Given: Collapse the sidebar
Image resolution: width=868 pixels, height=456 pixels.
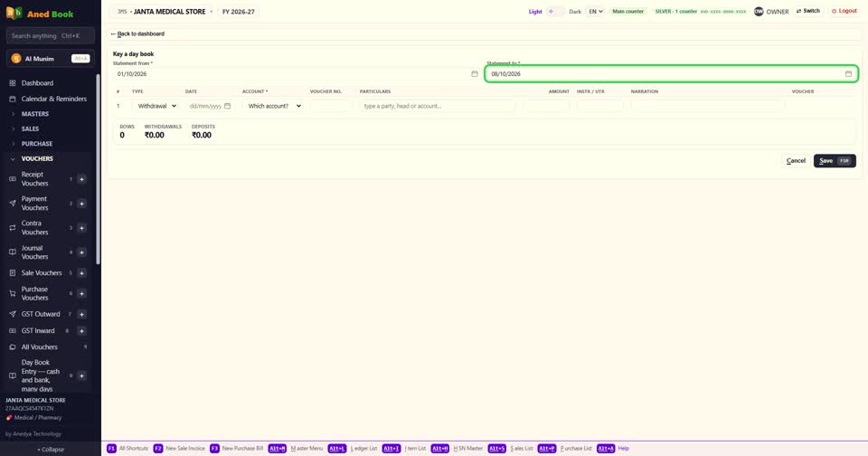Looking at the screenshot, I should point(51,450).
